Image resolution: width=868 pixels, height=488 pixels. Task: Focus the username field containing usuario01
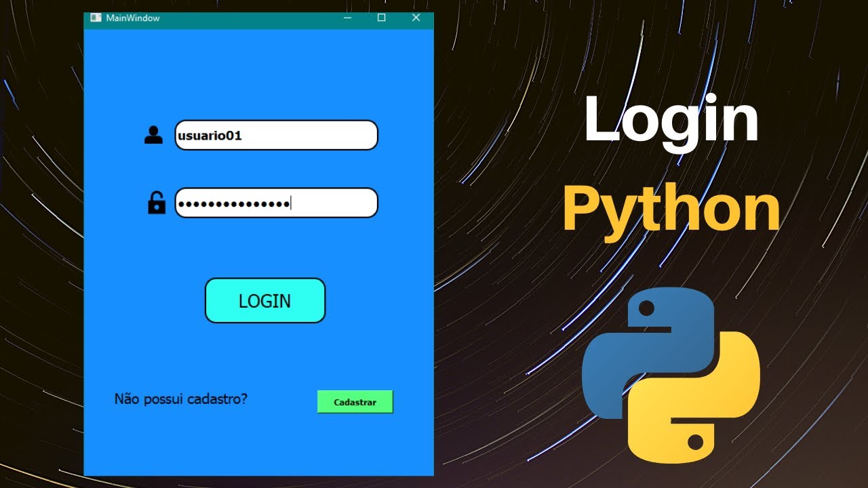276,135
